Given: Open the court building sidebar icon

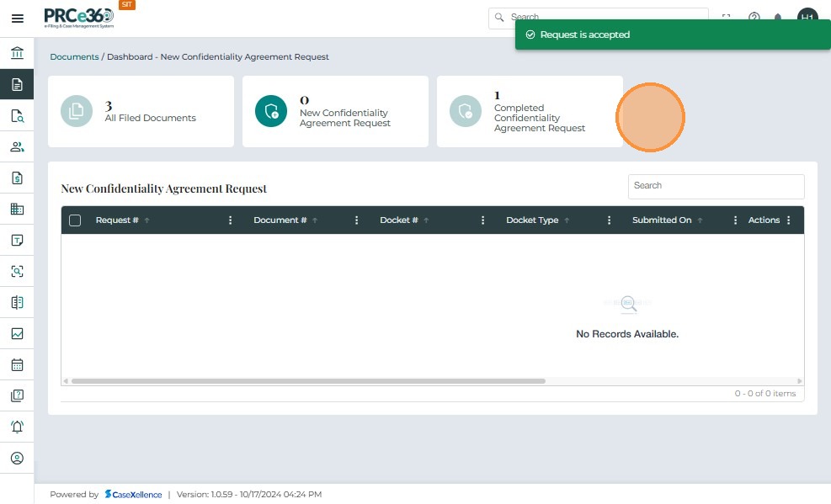Looking at the screenshot, I should (17, 53).
